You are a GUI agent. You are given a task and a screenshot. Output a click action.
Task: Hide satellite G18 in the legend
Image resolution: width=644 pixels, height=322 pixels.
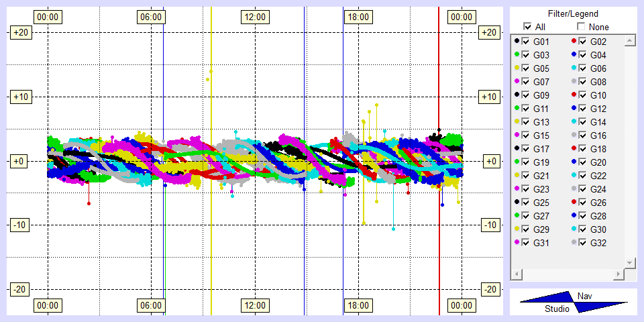coord(582,149)
